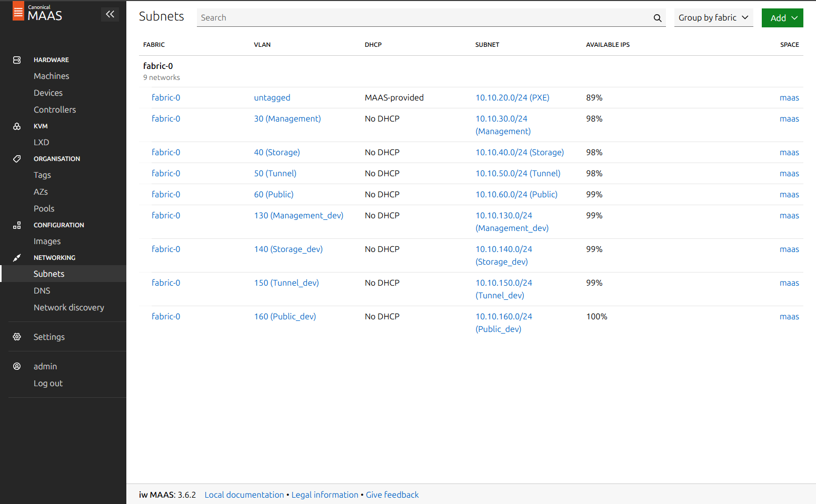Click the Organisation tag icon
Screen dimensions: 816x504
pyautogui.click(x=17, y=158)
